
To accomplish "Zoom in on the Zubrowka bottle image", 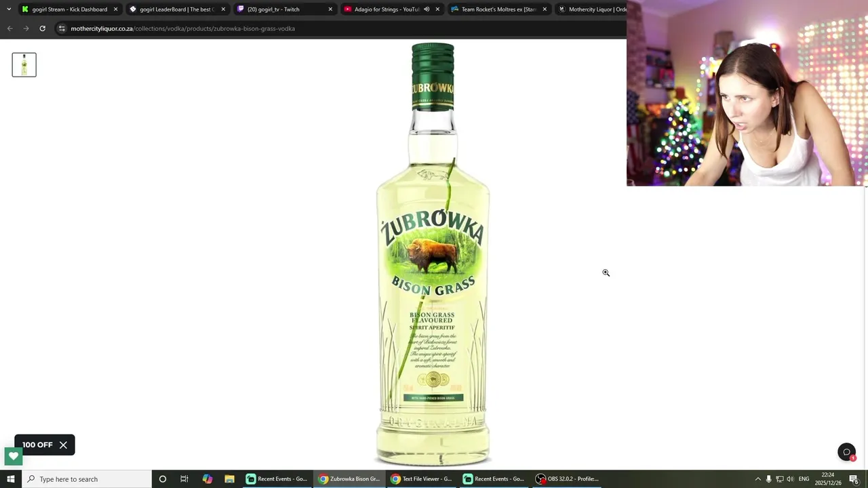I will [433, 254].
